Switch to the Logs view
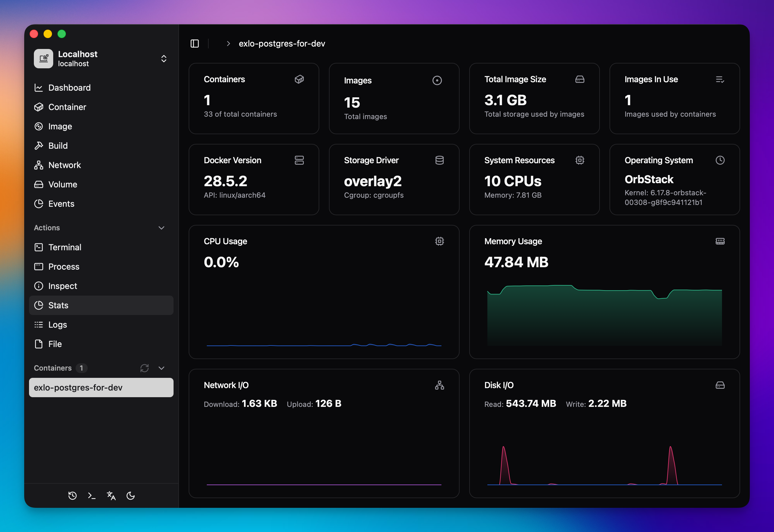 click(x=57, y=324)
